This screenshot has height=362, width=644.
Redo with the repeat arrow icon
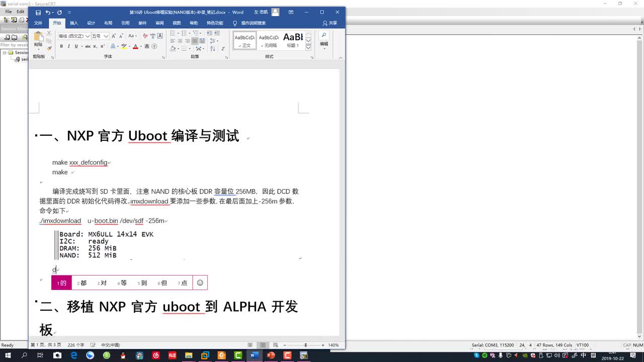[x=59, y=12]
